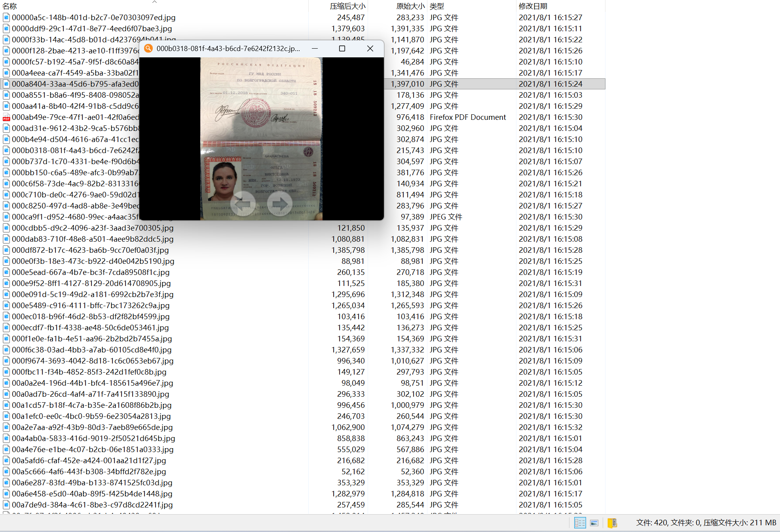Sort by 修改日期 column header
Image resolution: width=780 pixels, height=532 pixels.
tap(533, 6)
